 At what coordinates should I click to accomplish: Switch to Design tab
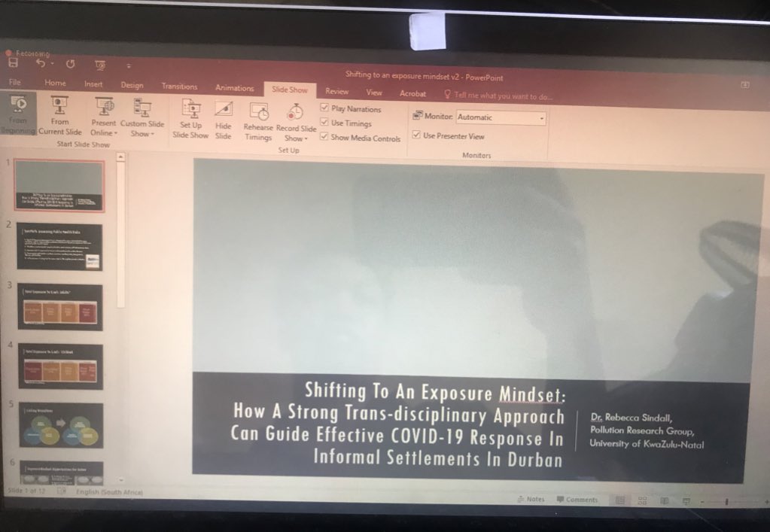132,85
